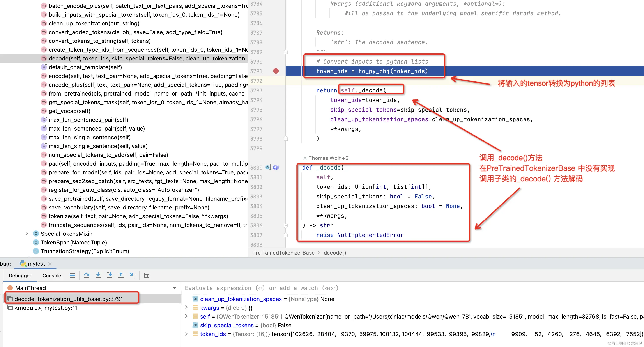Close the mytest debug session tab
This screenshot has width=644, height=347.
[x=50, y=264]
